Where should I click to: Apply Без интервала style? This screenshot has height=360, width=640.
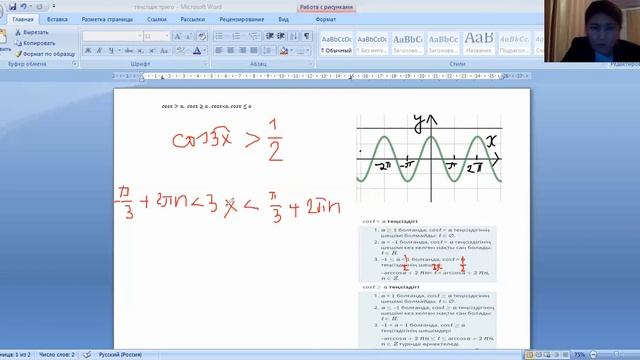[371, 44]
